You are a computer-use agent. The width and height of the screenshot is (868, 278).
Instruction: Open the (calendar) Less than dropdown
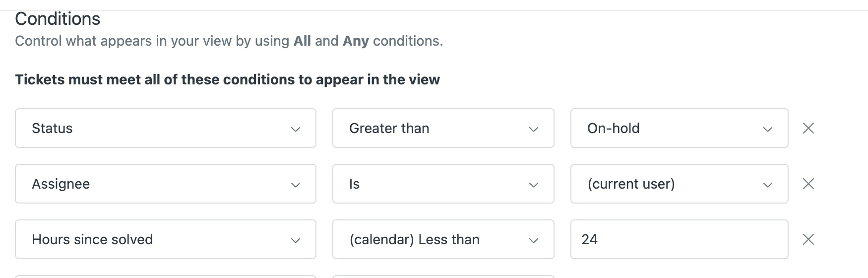click(443, 239)
